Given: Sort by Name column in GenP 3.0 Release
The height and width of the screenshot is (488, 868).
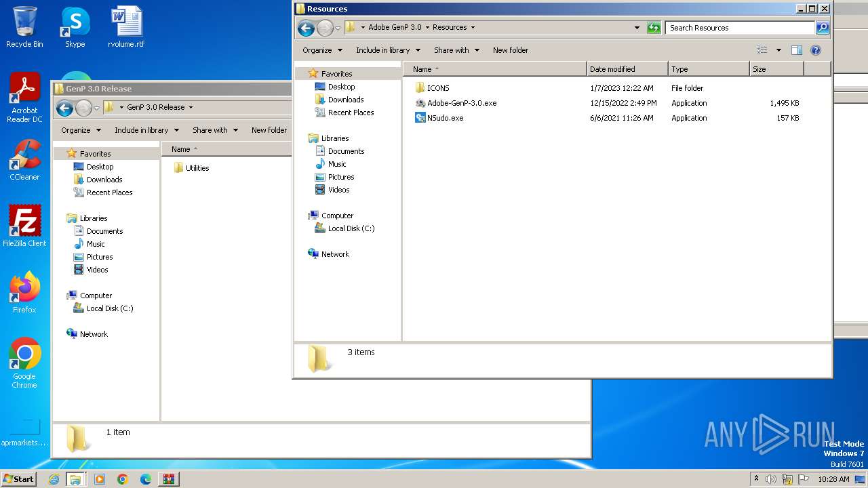Looking at the screenshot, I should click(x=227, y=149).
